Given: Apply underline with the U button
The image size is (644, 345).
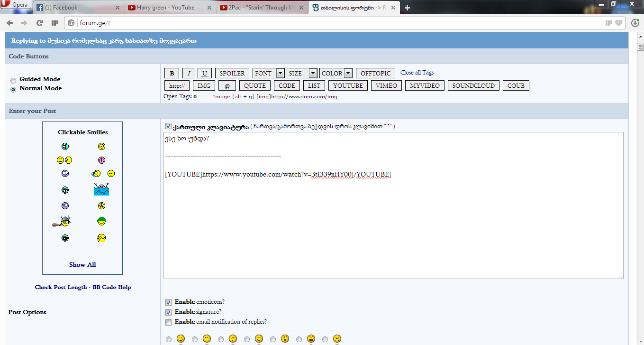Looking at the screenshot, I should [205, 74].
